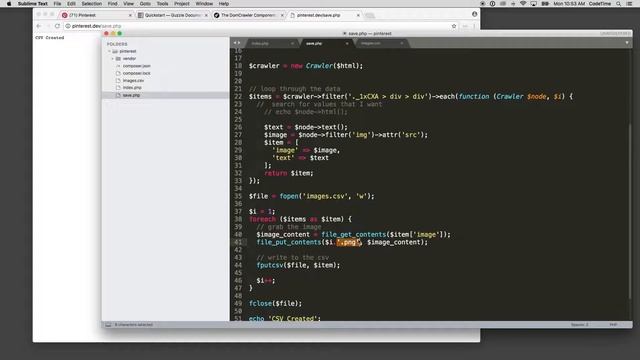Click the fclose($file); code line

276,304
